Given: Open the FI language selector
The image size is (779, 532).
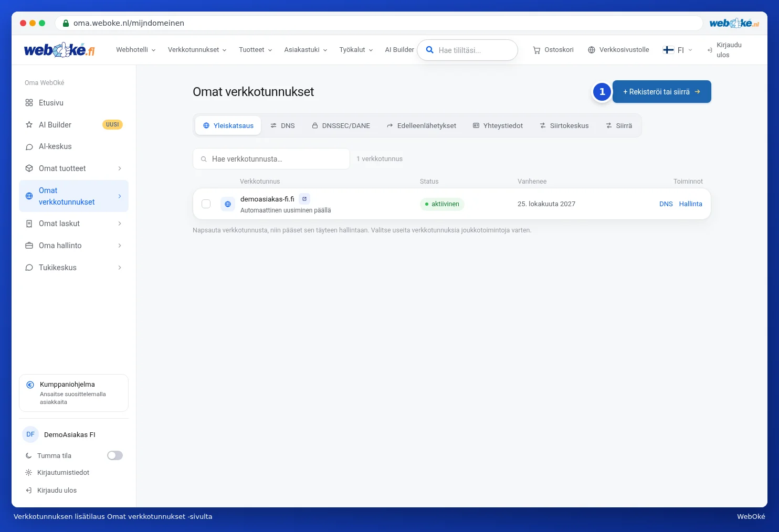Looking at the screenshot, I should tap(678, 50).
